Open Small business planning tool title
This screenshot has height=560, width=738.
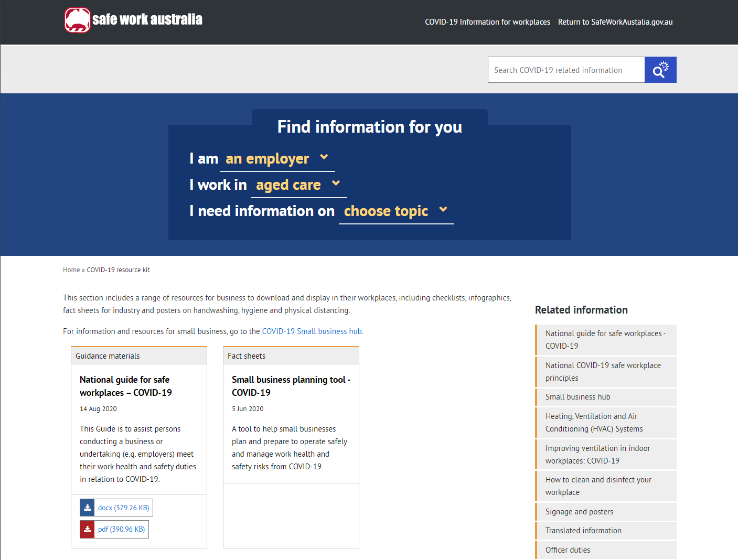click(291, 386)
